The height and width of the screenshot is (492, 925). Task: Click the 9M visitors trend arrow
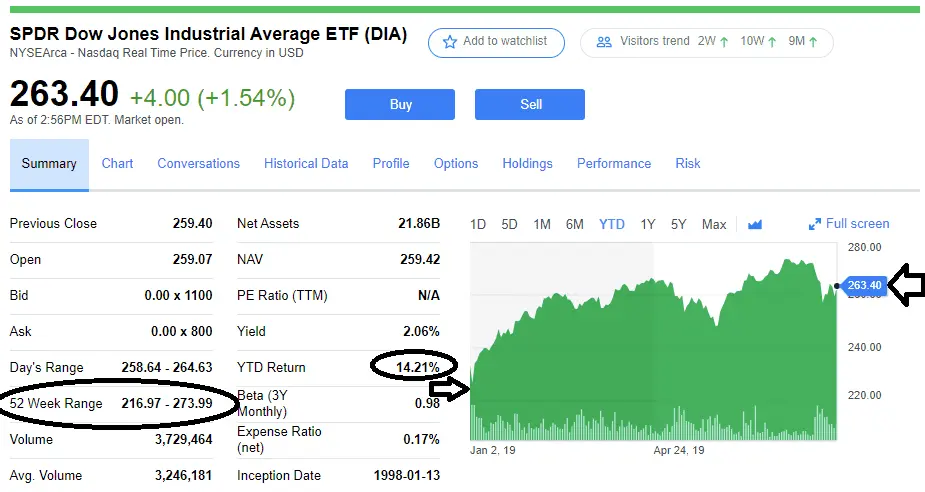[x=813, y=42]
